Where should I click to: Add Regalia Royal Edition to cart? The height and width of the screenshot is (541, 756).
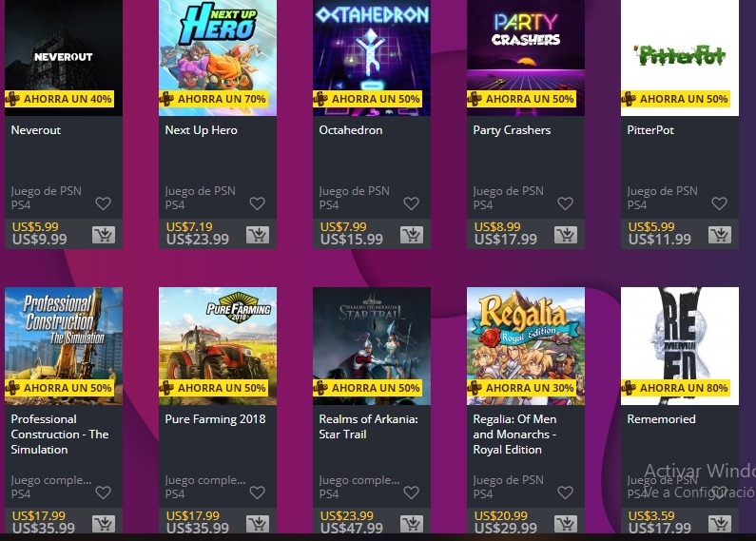point(566,524)
